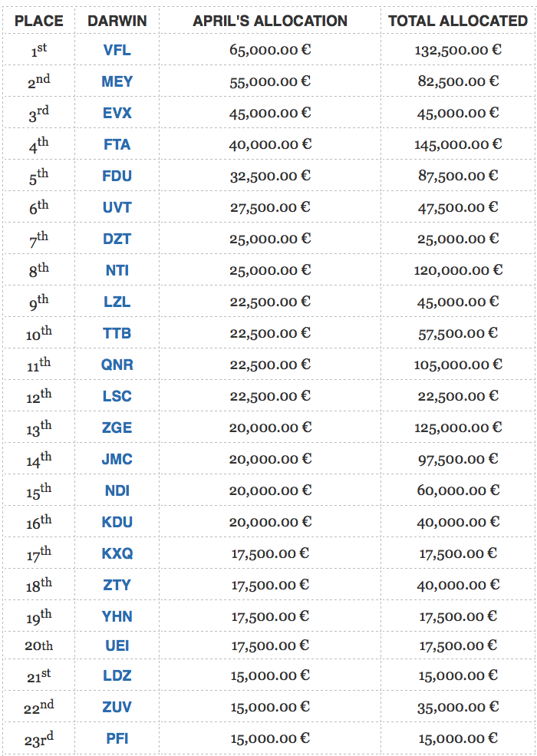Click the PFI darwin link

coord(117,739)
